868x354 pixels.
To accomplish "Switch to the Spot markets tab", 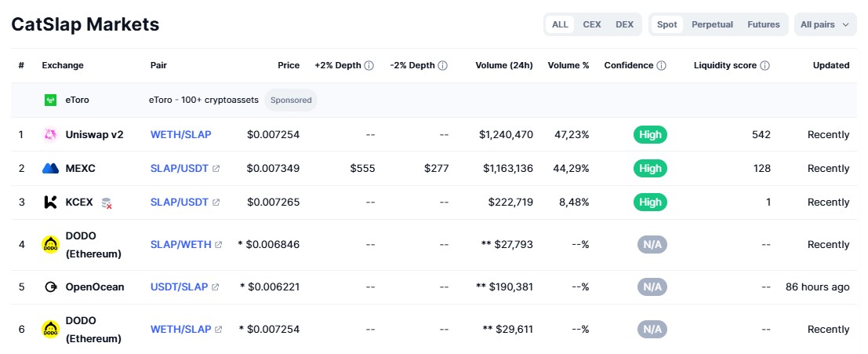I will tap(667, 24).
